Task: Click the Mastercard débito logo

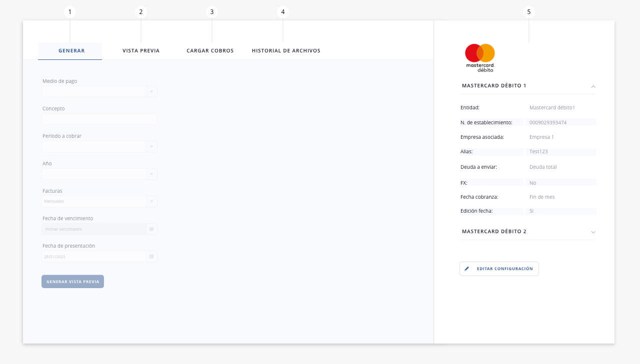Action: (x=480, y=58)
